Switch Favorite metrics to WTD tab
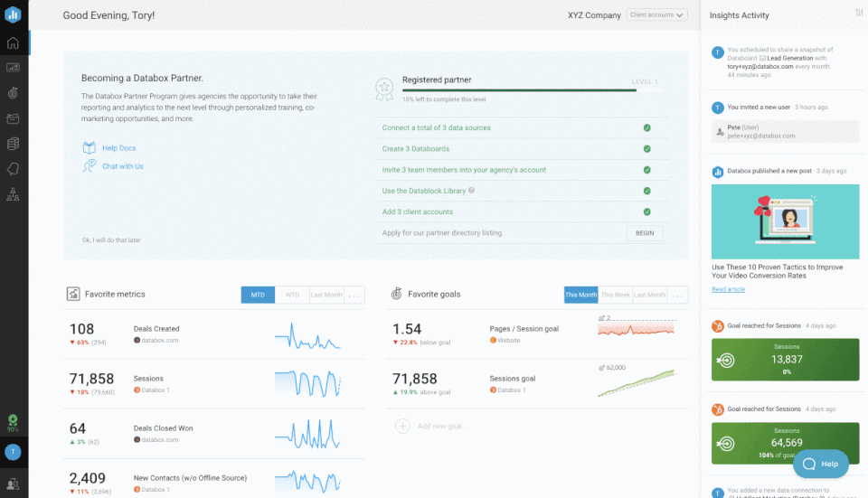 [292, 295]
